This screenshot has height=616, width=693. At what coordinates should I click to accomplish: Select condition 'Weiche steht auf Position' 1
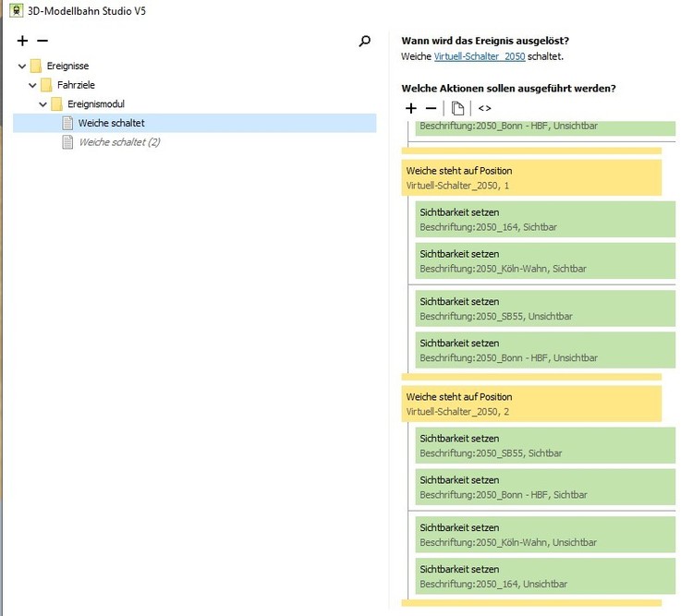point(531,177)
